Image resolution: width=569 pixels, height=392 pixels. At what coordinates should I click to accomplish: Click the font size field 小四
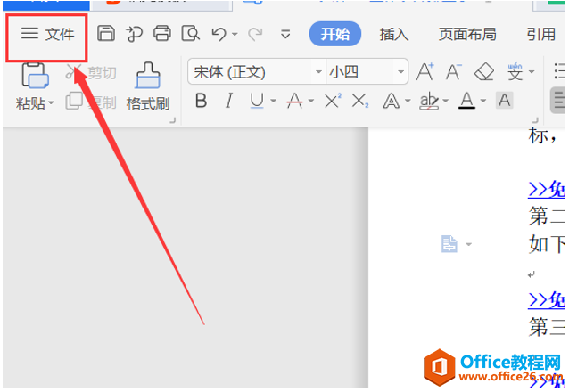coord(359,72)
